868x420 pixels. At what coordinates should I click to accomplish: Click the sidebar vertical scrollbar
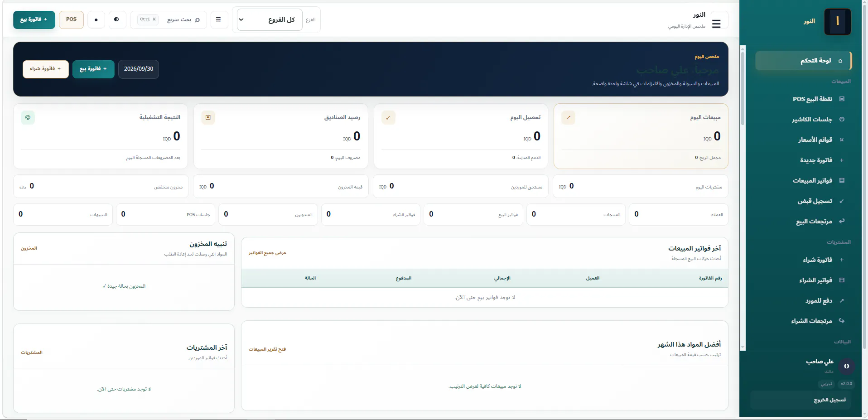click(x=743, y=88)
